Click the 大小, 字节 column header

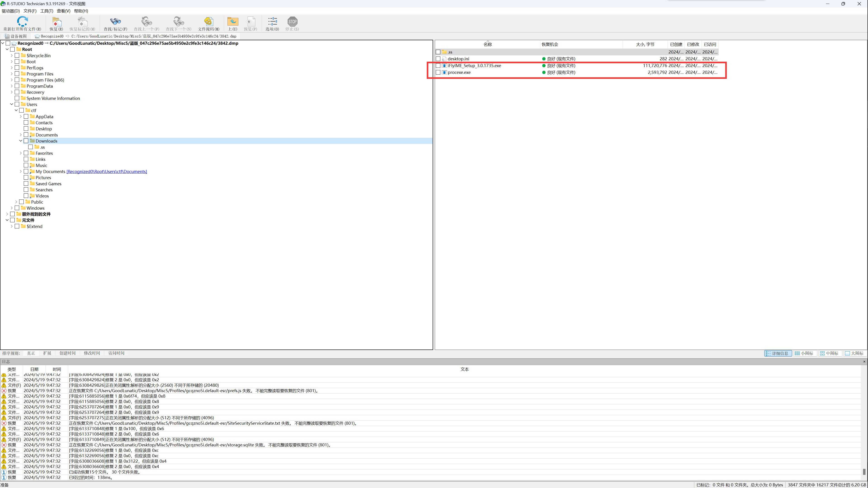[x=645, y=45]
